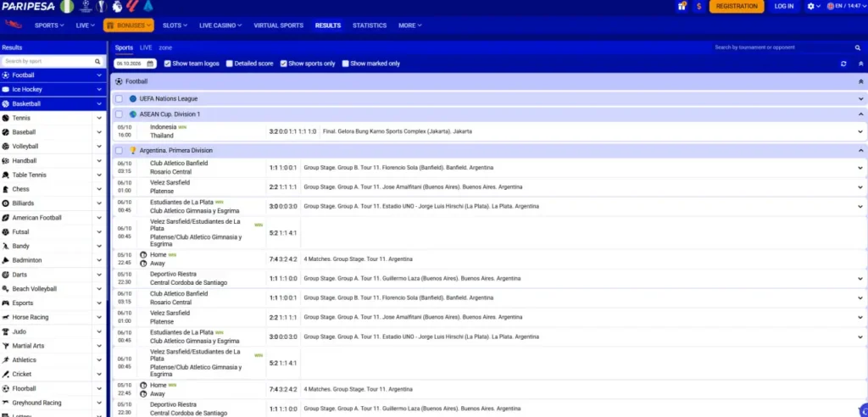Select Basketball in the sidebar
The width and height of the screenshot is (868, 417).
point(53,103)
